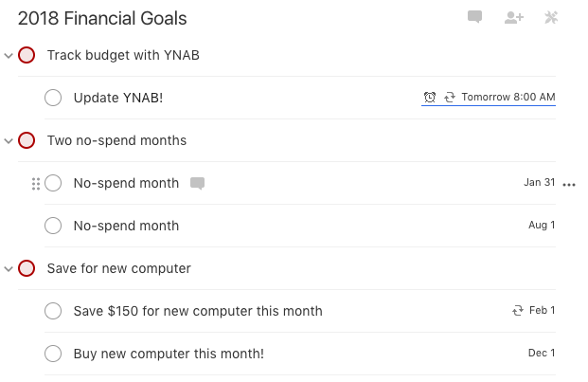Click drag handle beside No-spend month

(36, 184)
